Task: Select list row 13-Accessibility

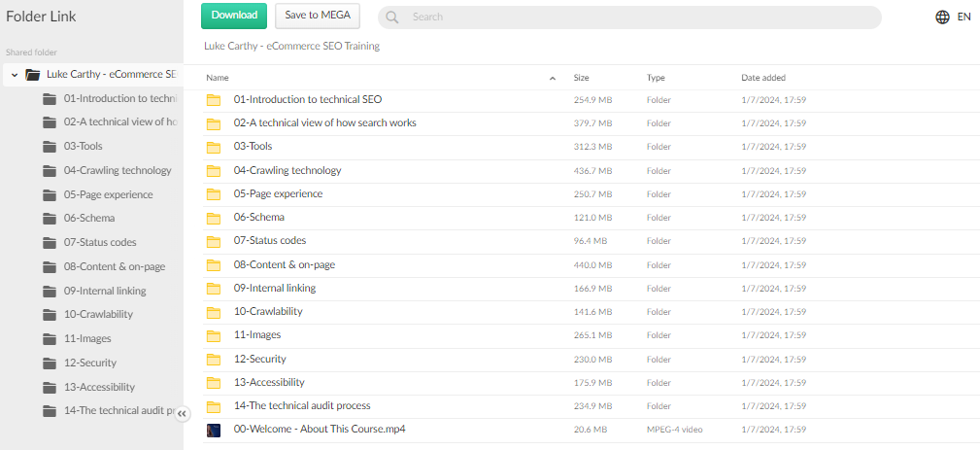Action: pos(591,383)
